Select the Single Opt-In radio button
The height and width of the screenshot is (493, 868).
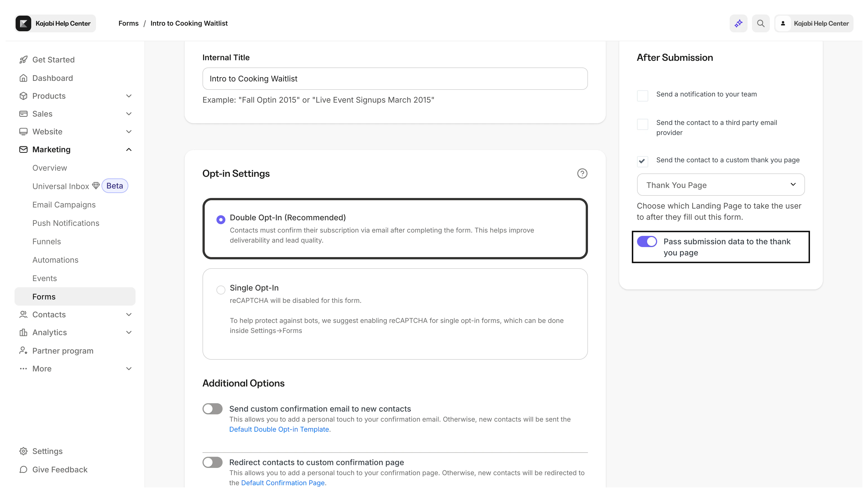coord(221,290)
